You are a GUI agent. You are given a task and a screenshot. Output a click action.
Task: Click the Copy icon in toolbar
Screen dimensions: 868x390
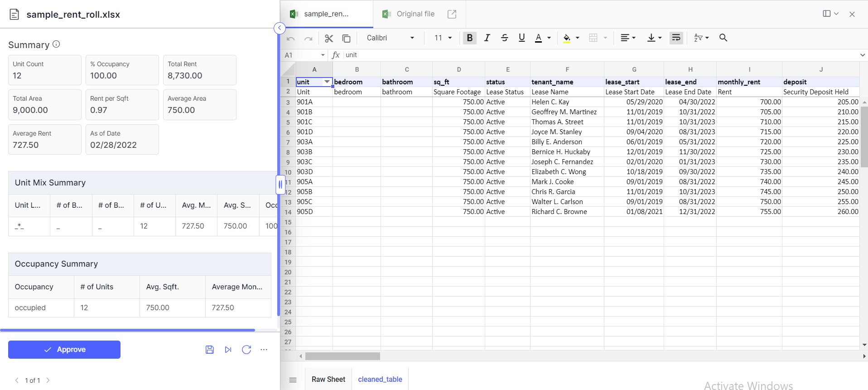(346, 38)
